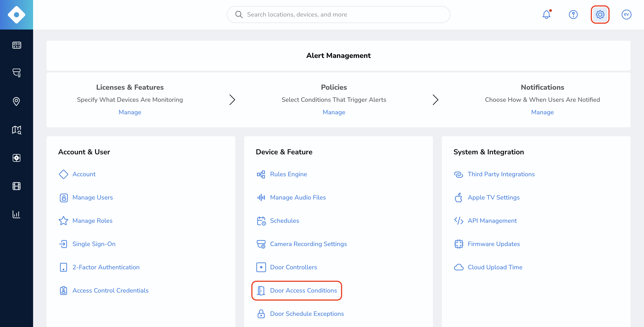Open Third Party Integrations
Viewport: 644px width, 327px height.
click(x=501, y=174)
